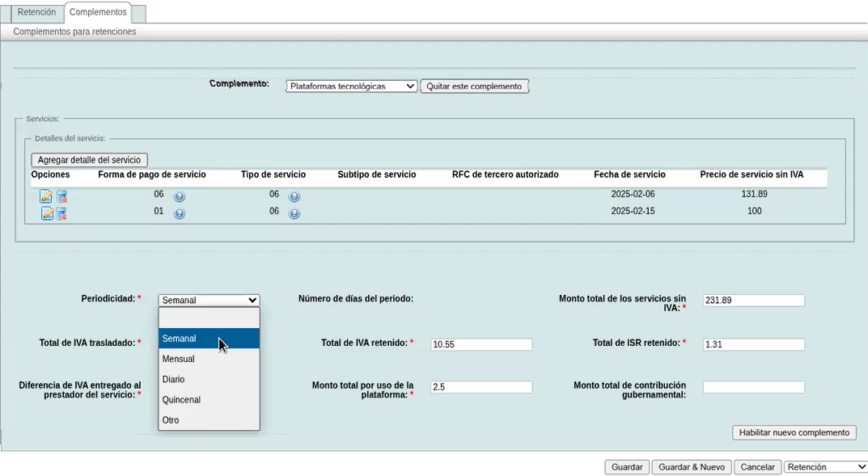Open the Retención dropdown beside Cancelar
The width and height of the screenshot is (868, 476).
pos(824,467)
